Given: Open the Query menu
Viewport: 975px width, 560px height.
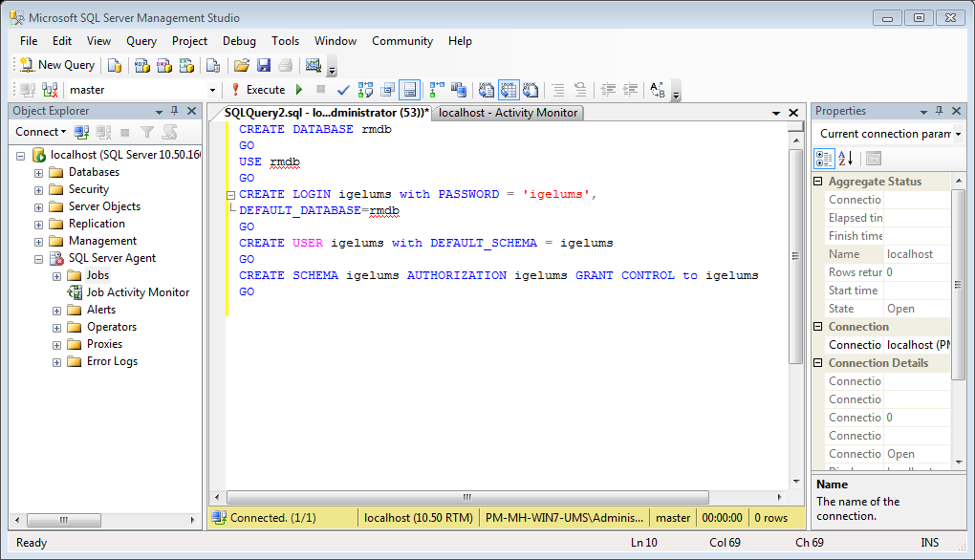Looking at the screenshot, I should (x=141, y=41).
